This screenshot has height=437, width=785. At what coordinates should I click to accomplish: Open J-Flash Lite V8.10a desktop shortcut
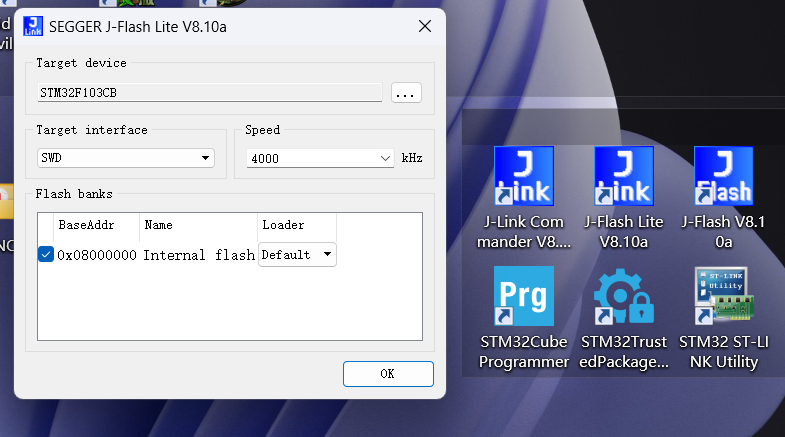(x=624, y=198)
